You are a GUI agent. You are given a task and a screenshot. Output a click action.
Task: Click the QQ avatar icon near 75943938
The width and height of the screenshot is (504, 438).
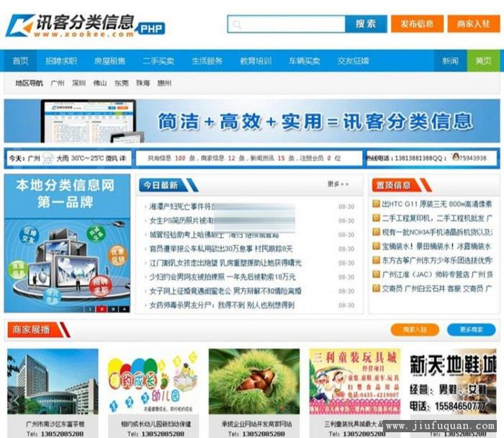tap(456, 157)
